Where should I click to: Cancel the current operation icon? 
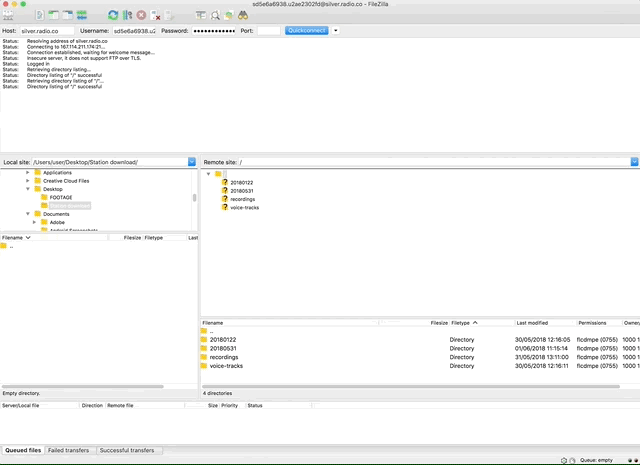[x=141, y=16]
